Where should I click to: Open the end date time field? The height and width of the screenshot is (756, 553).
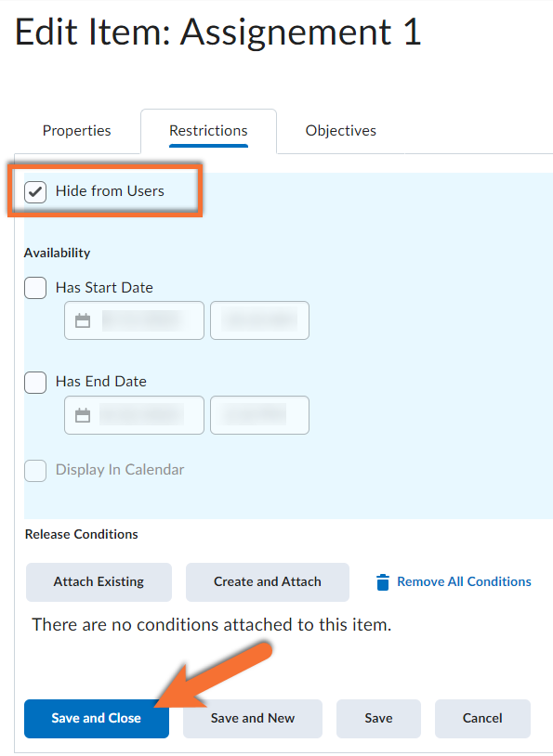pyautogui.click(x=259, y=415)
